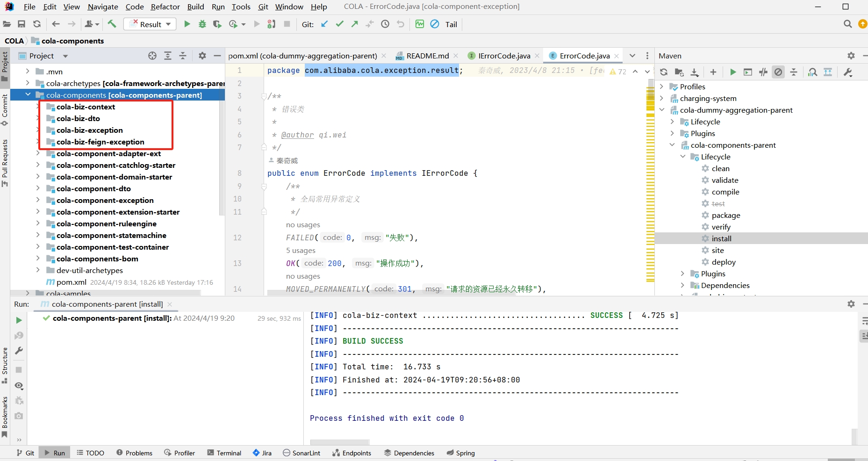Start Debug with the green bug icon

(x=202, y=24)
